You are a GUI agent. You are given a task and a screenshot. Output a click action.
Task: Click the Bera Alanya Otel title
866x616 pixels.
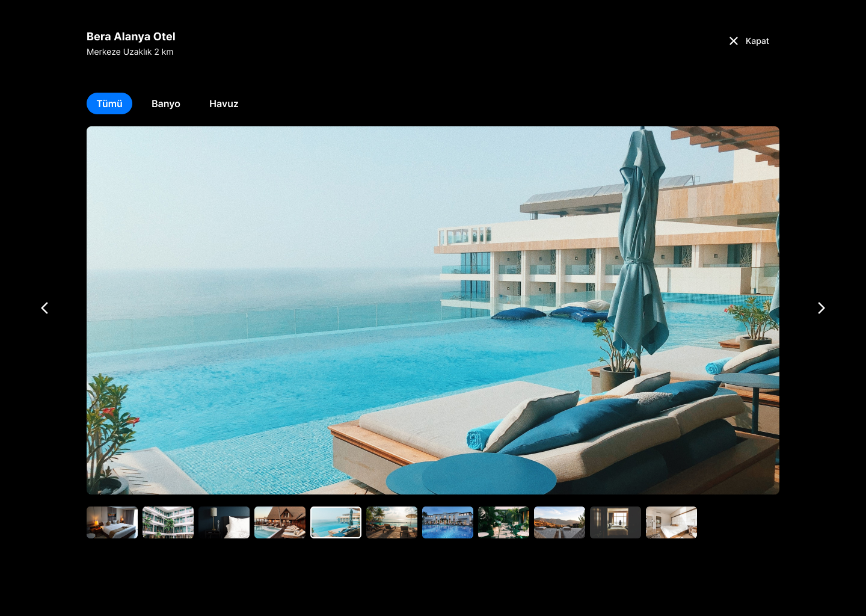tap(131, 37)
